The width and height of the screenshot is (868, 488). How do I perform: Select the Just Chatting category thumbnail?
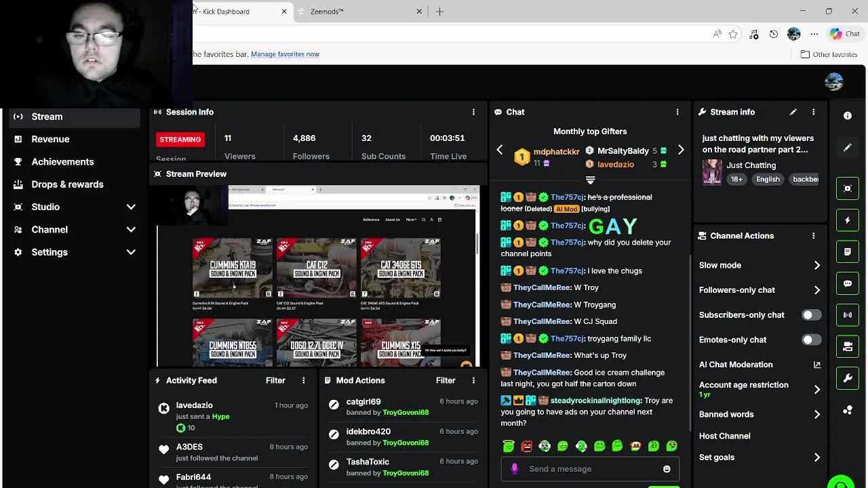[x=712, y=172]
